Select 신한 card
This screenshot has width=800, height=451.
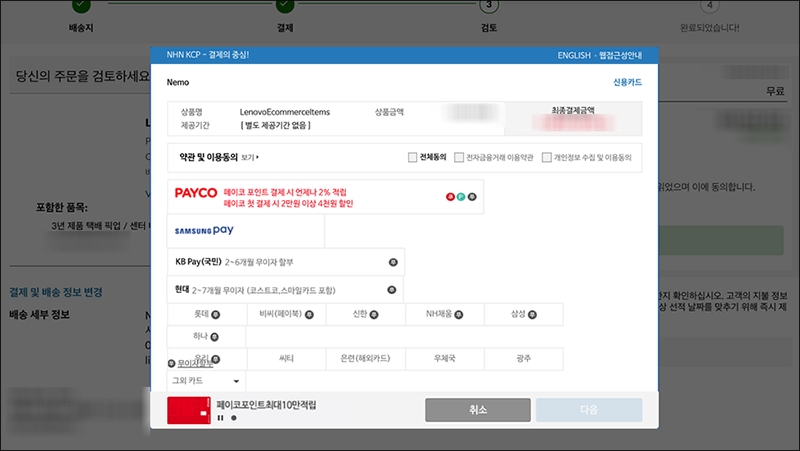point(365,314)
